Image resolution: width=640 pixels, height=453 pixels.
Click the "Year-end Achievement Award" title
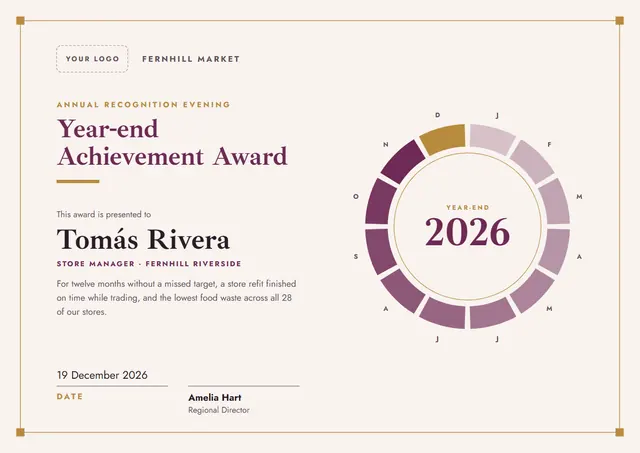(x=172, y=142)
